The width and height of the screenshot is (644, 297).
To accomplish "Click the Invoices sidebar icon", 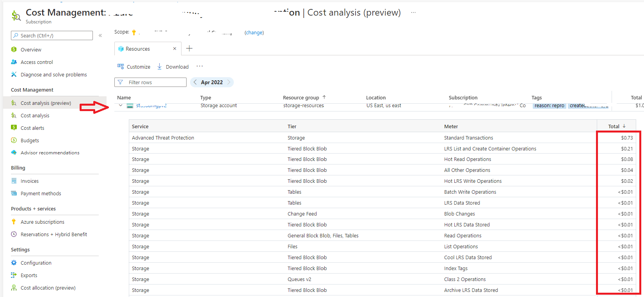I will [x=14, y=181].
